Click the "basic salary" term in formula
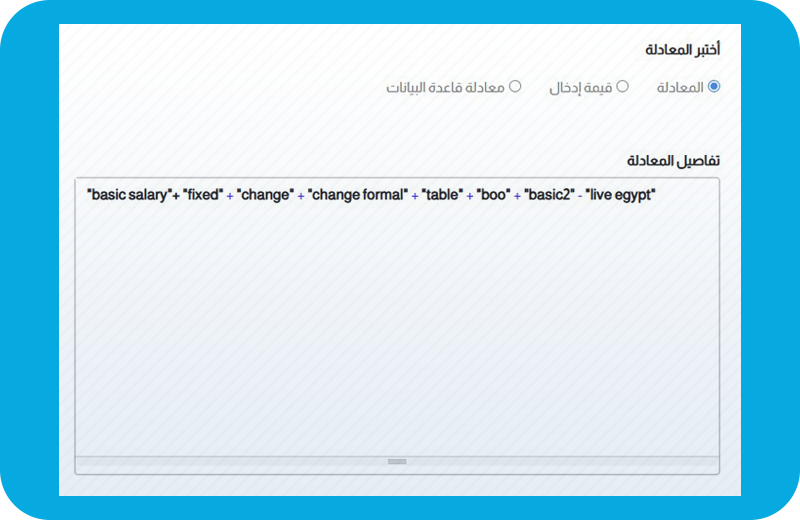The height and width of the screenshot is (520, 800). click(x=128, y=195)
